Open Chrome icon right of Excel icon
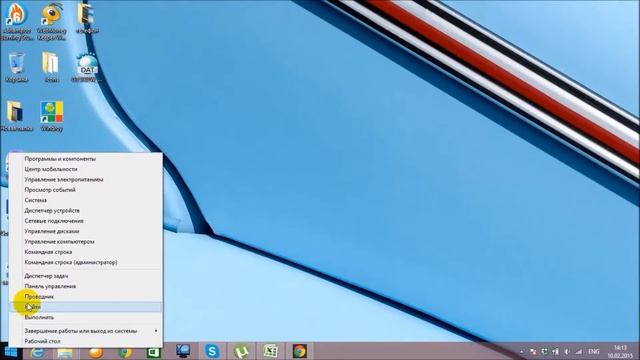The width and height of the screenshot is (640, 360). point(300,351)
